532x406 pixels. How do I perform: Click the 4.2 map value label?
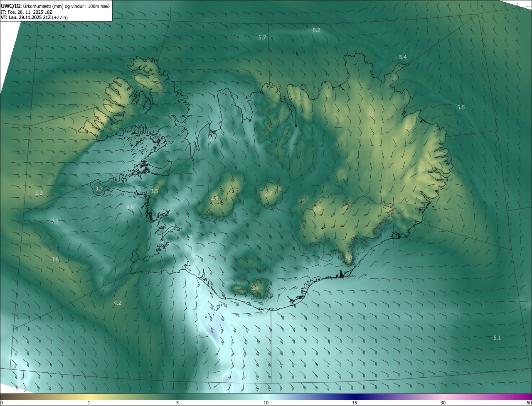pyautogui.click(x=118, y=303)
